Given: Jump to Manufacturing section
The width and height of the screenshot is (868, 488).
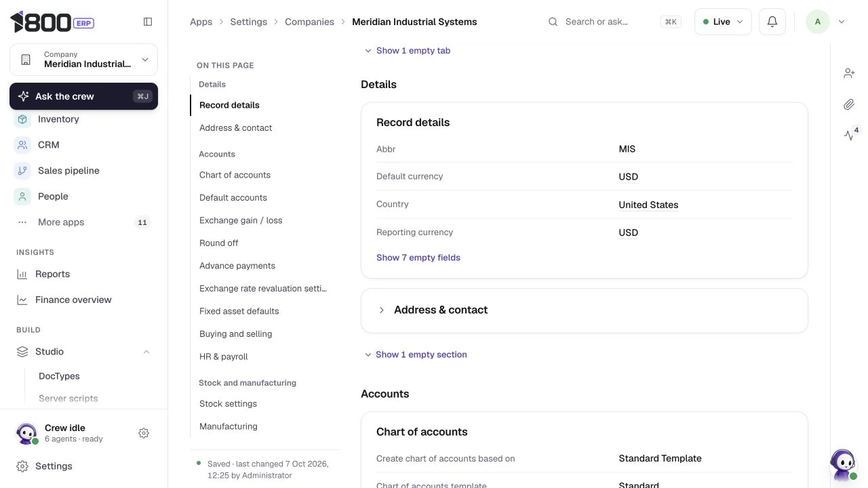Looking at the screenshot, I should coord(229,426).
